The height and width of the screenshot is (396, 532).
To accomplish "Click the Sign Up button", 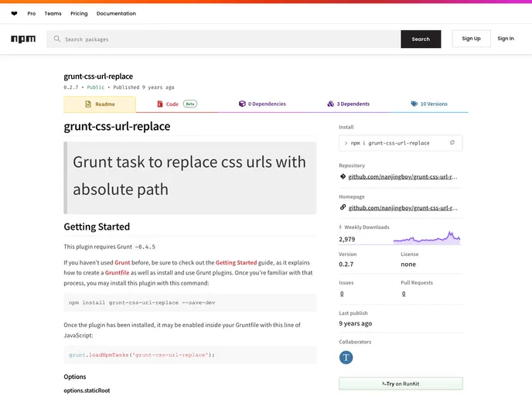I will pyautogui.click(x=471, y=39).
